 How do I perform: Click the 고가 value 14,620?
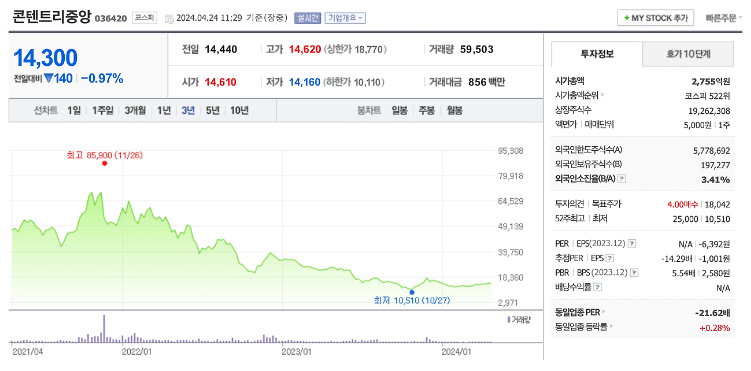pos(305,49)
